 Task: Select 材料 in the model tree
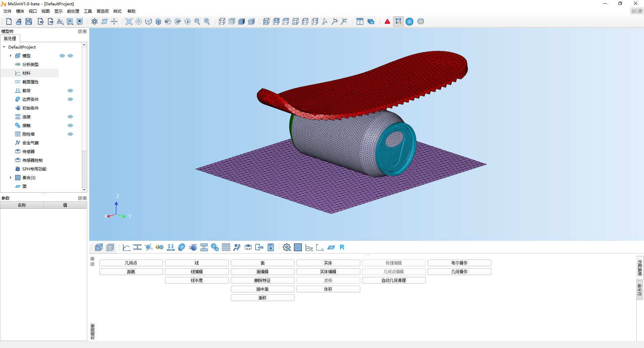click(x=26, y=73)
